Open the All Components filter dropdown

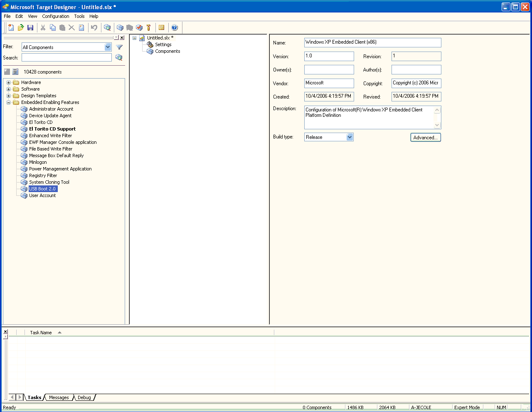[108, 47]
